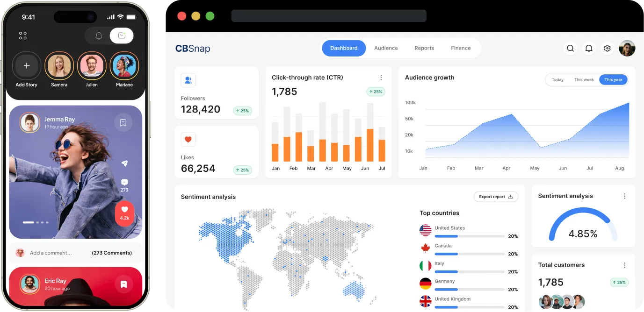Click the CTR 25% growth badge

pyautogui.click(x=376, y=92)
